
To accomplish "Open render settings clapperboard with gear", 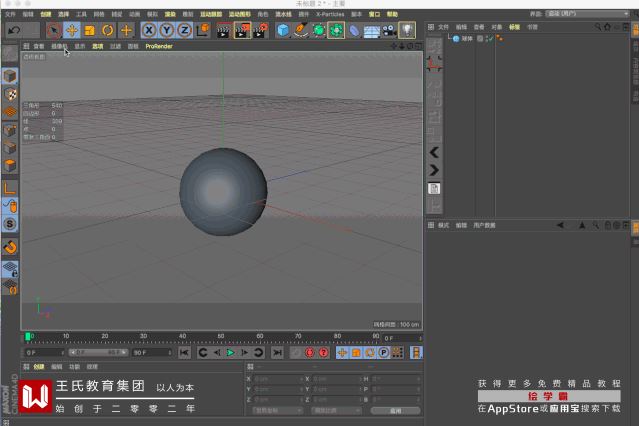I will [x=261, y=31].
